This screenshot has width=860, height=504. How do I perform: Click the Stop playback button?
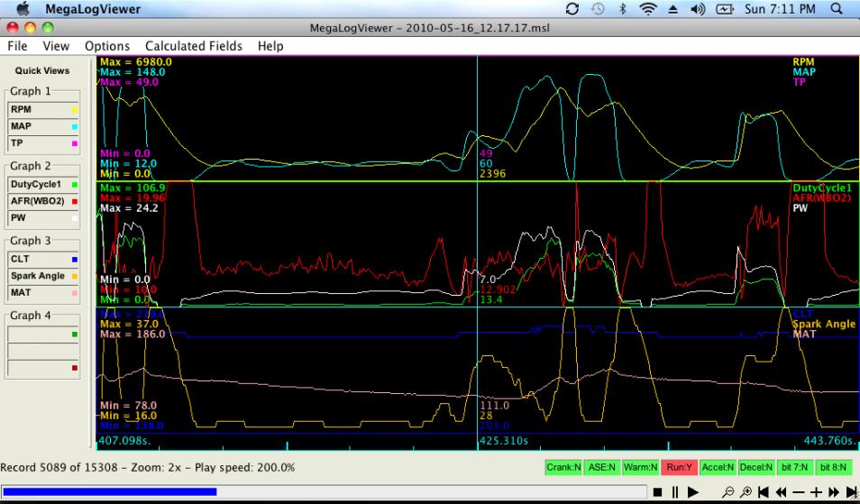658,492
